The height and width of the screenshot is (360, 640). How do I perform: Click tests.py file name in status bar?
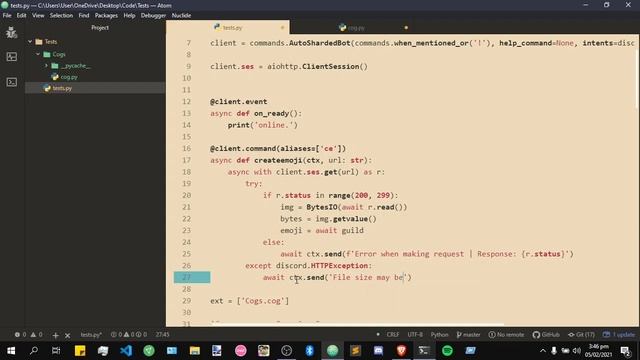(91, 335)
